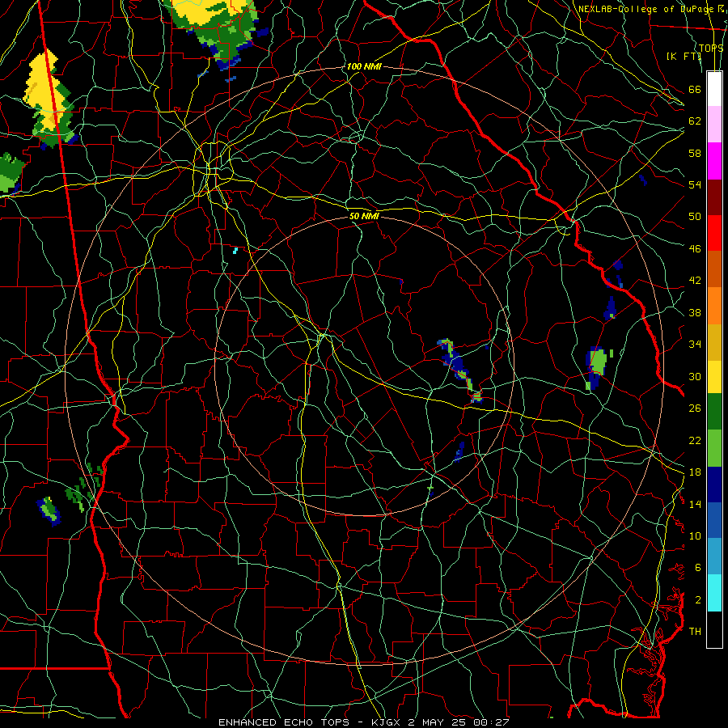This screenshot has width=728, height=728.
Task: Click the highway junction at the radar center
Action: 323,334
